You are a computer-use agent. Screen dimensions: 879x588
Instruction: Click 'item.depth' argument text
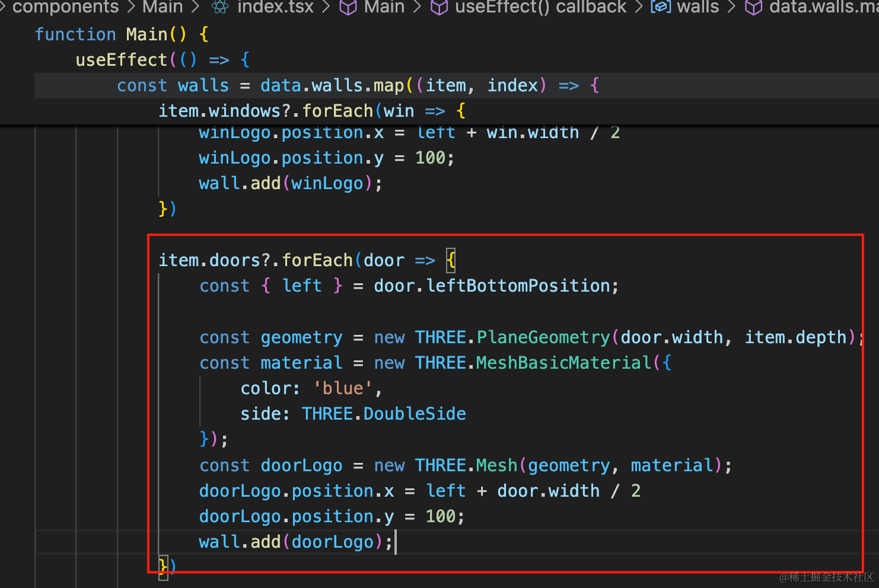(x=796, y=337)
